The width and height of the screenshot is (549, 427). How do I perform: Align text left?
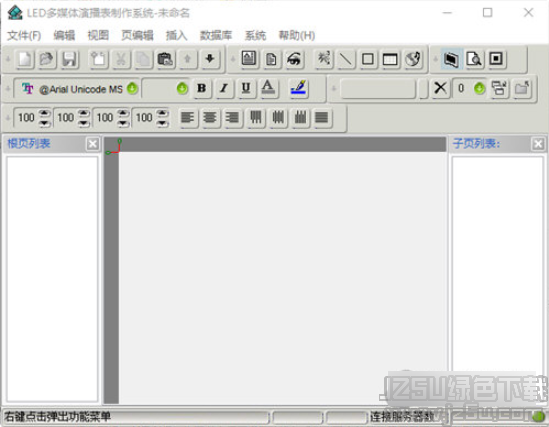click(x=188, y=117)
